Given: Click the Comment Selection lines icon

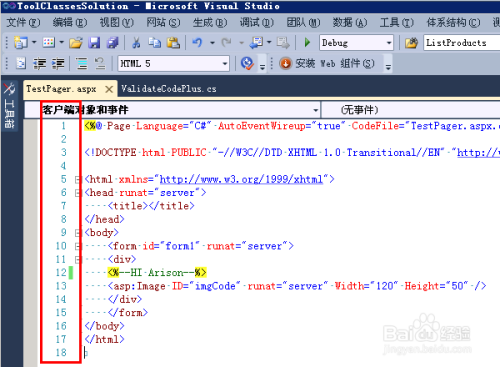Looking at the screenshot, I should point(82,63).
